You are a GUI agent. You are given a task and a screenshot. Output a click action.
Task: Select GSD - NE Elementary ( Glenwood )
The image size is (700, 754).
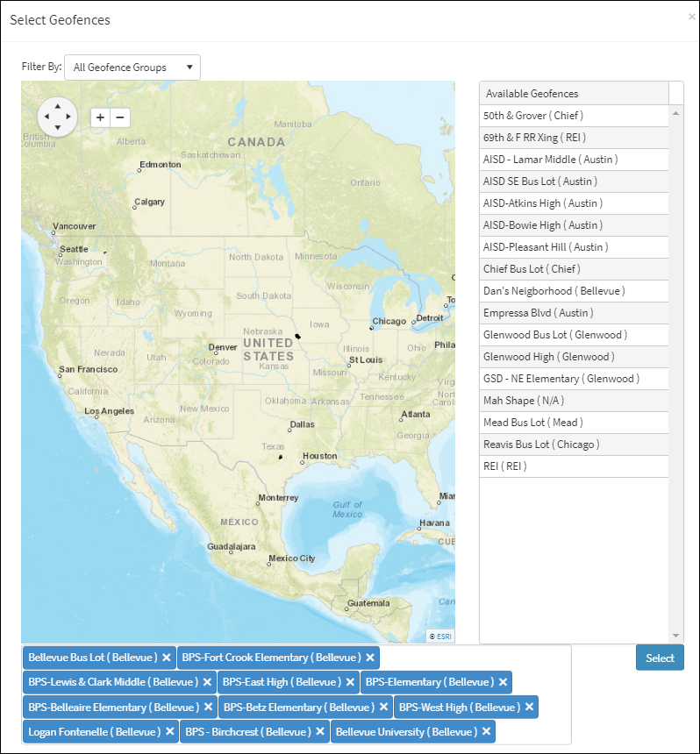click(x=574, y=379)
